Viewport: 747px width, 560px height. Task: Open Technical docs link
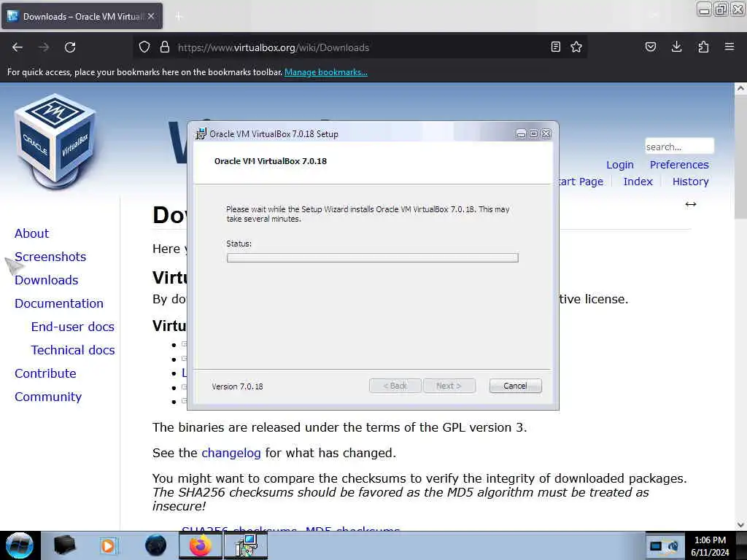pos(73,350)
